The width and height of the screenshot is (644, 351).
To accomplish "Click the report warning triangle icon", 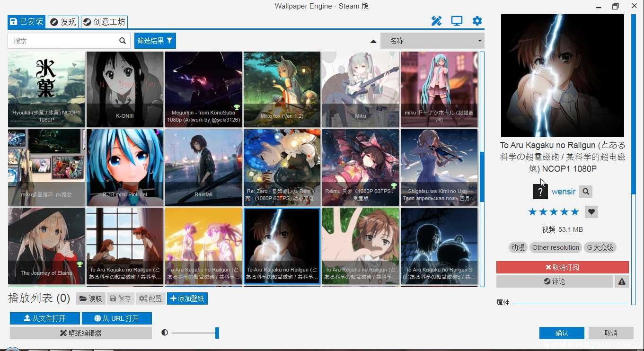I will [622, 281].
